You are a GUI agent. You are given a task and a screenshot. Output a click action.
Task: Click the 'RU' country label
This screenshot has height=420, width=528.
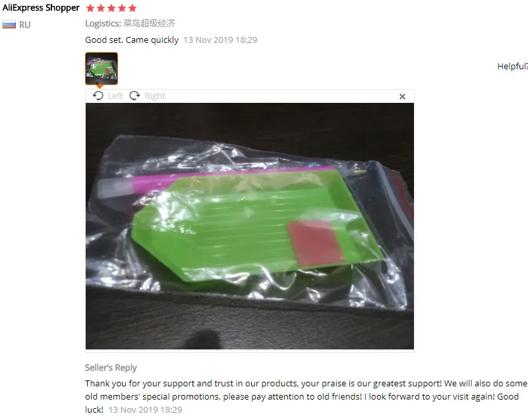pyautogui.click(x=24, y=24)
